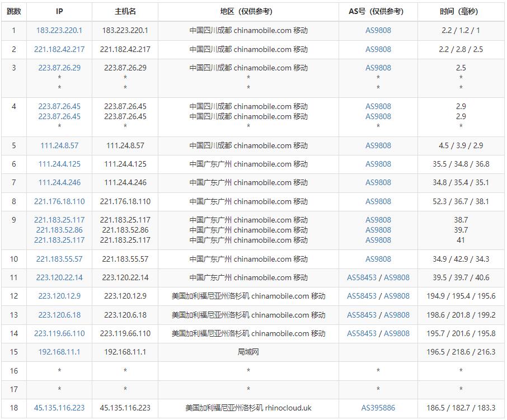Click time value 195.7 / 201.6 / 195.8
This screenshot has height=420, width=507.
(461, 333)
